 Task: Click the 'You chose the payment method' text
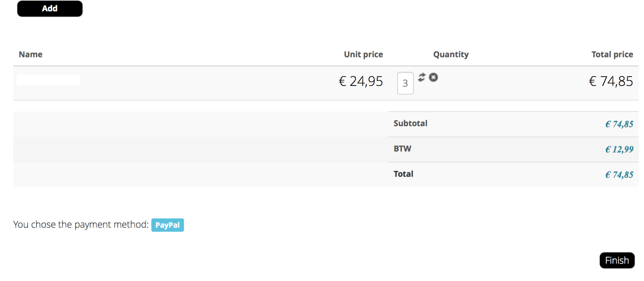click(x=80, y=224)
